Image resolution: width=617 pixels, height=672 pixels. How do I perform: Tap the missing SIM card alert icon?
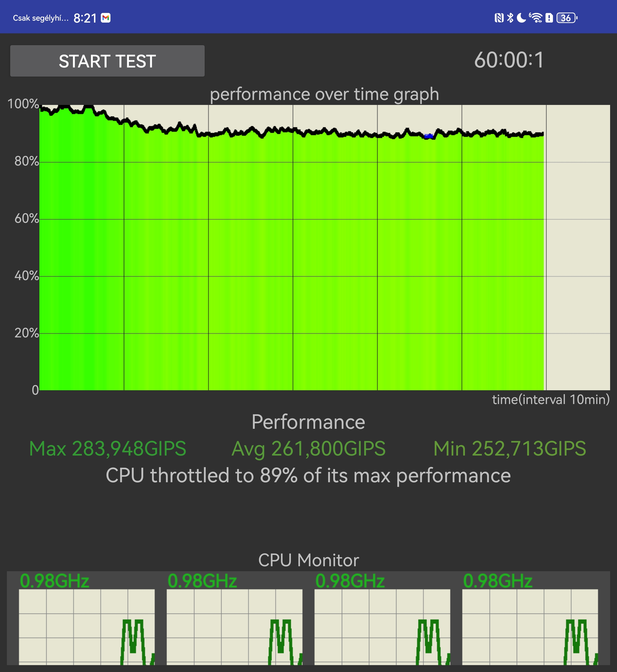(549, 18)
